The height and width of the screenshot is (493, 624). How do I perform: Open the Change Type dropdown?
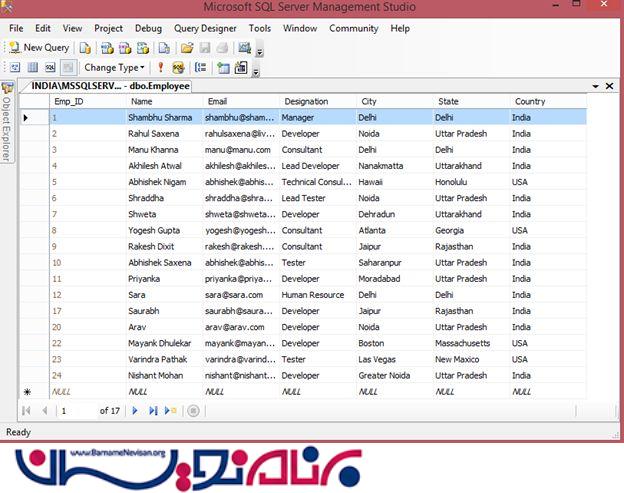114,68
